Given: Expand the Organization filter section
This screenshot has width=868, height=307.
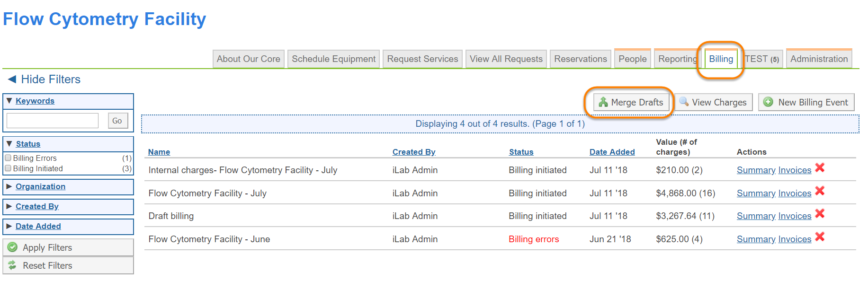Looking at the screenshot, I should point(40,186).
